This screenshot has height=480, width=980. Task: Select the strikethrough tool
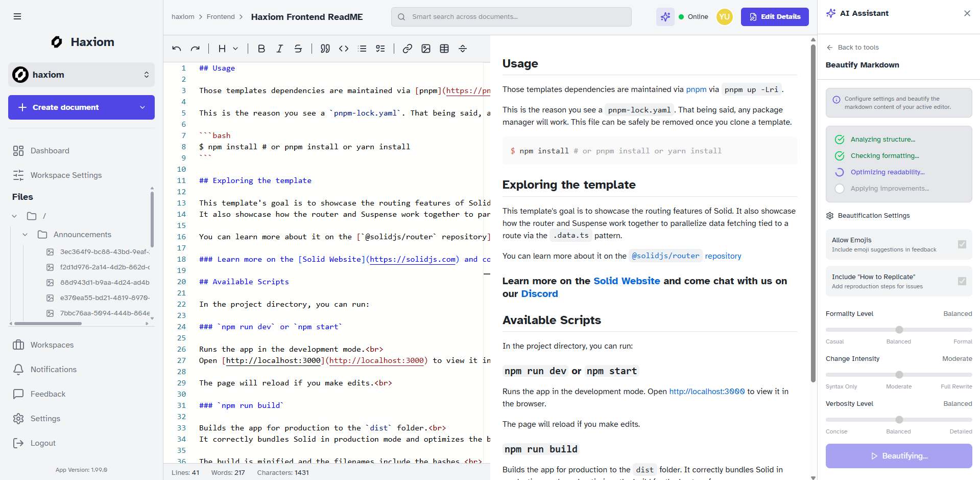pyautogui.click(x=298, y=49)
